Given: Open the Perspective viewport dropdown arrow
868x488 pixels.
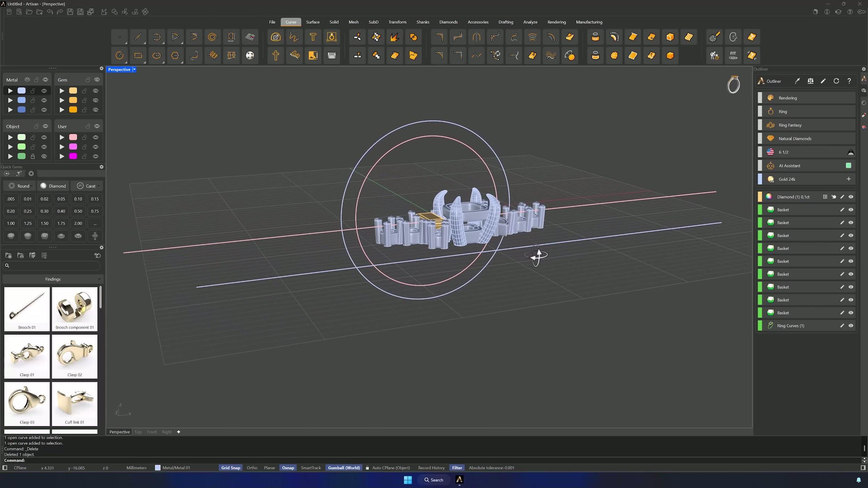Looking at the screenshot, I should coord(134,69).
